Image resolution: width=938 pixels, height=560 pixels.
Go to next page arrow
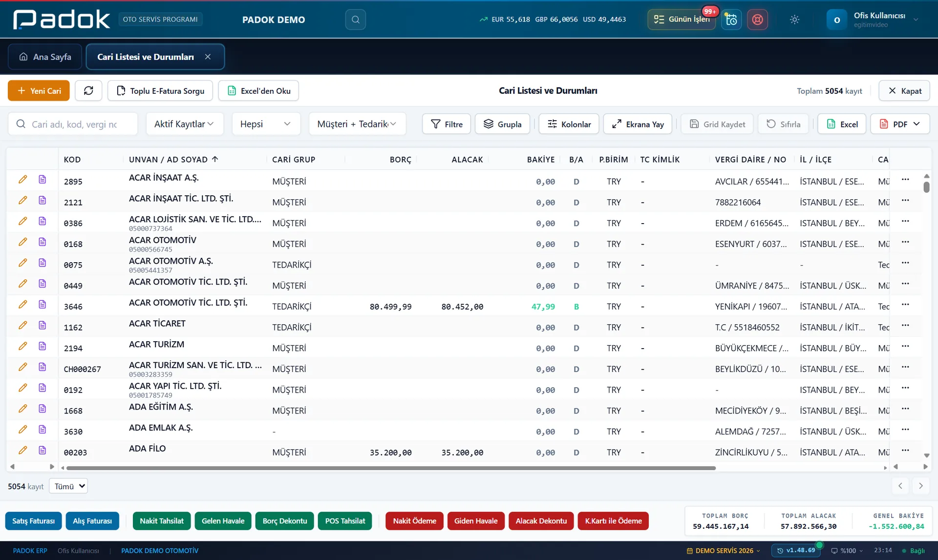point(921,486)
